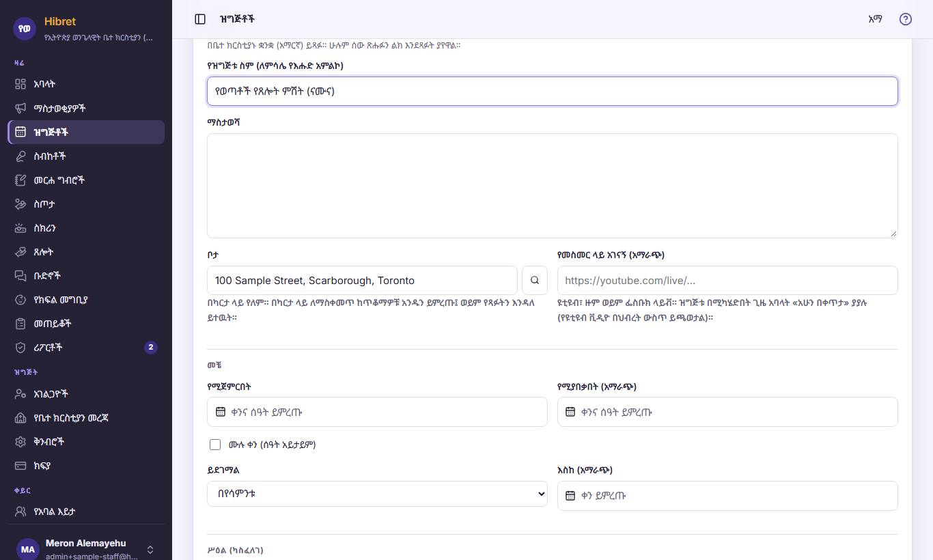Click the ቅንብሮች gear icon

[20, 441]
